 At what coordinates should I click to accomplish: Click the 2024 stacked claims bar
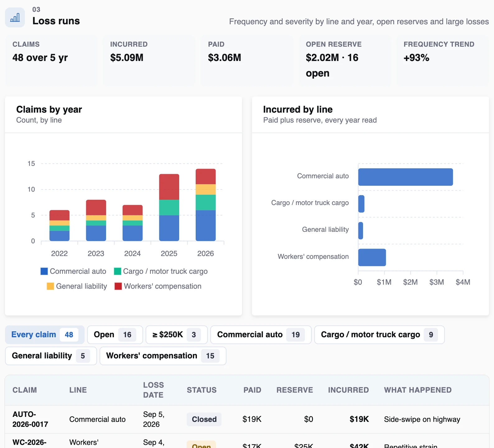point(133,223)
